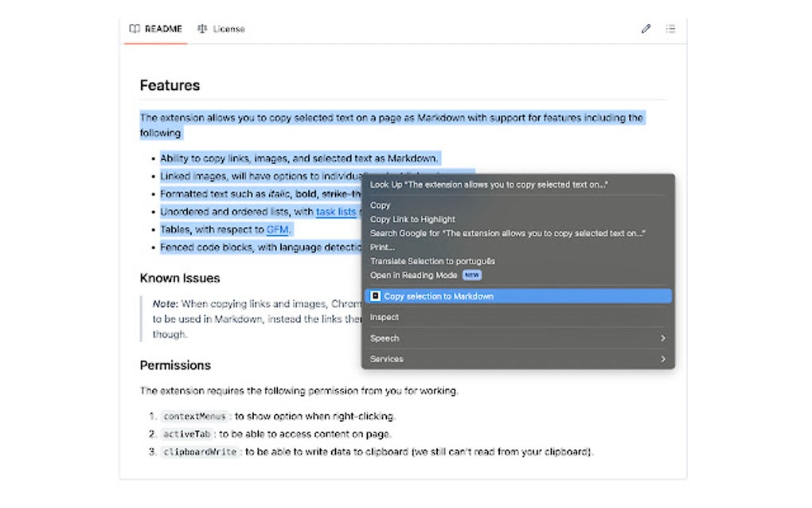Select Inspect in the context menu
The height and width of the screenshot is (508, 812).
(x=385, y=317)
